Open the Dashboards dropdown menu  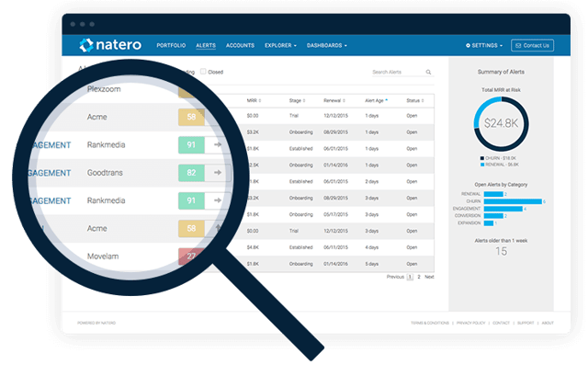327,45
